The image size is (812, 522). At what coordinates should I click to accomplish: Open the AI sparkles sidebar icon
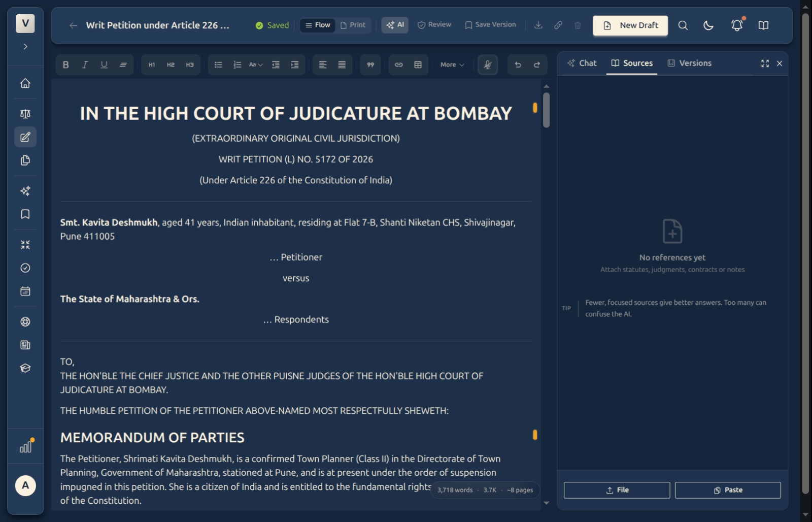pyautogui.click(x=25, y=191)
